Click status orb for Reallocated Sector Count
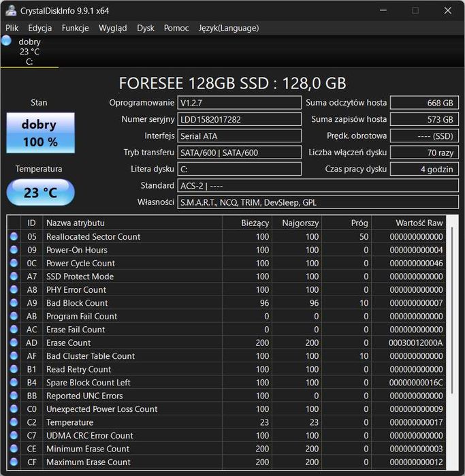Viewport: 465px width, 476px height. [x=14, y=236]
